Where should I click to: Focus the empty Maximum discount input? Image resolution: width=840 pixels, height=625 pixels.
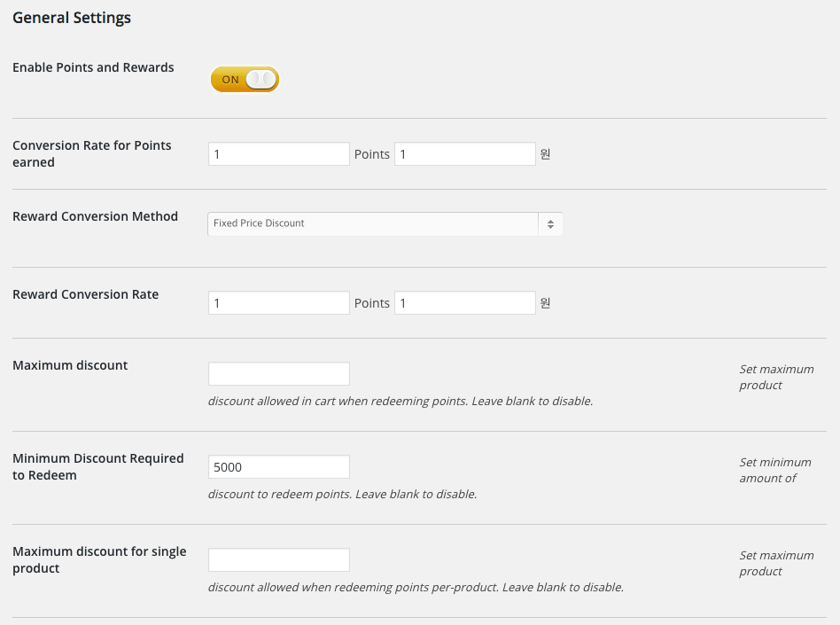click(279, 374)
